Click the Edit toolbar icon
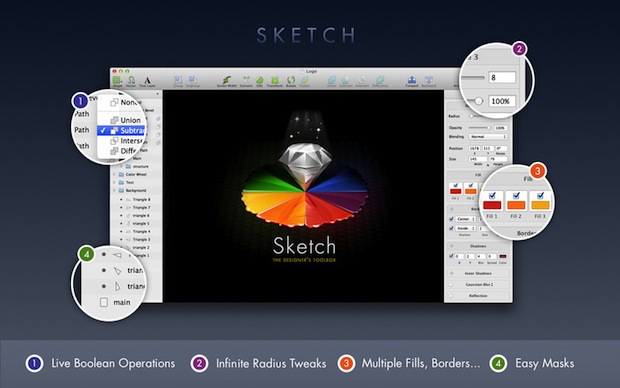 [x=259, y=81]
